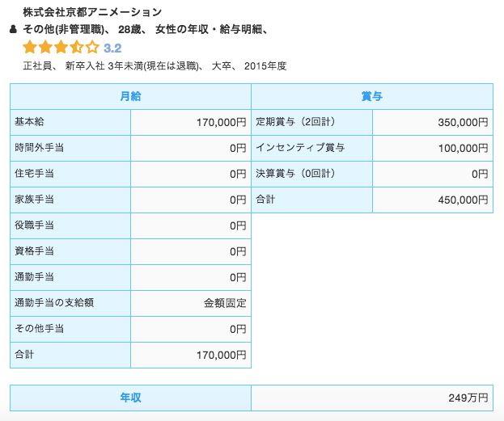Screen dimensions: 504x421
Task: Click the 100,000円 incentive value
Action: pyautogui.click(x=464, y=148)
